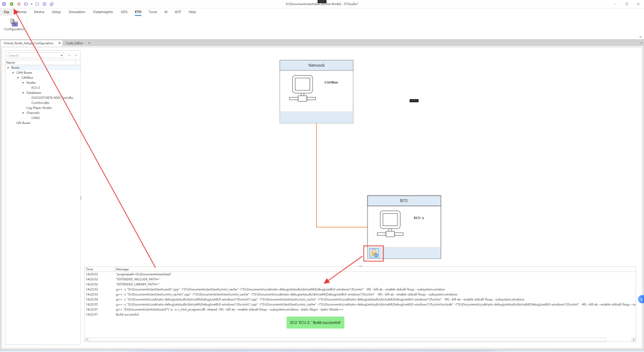644x352 pixels.
Task: Click the Save All icon in quick toolbar
Action: (x=51, y=4)
